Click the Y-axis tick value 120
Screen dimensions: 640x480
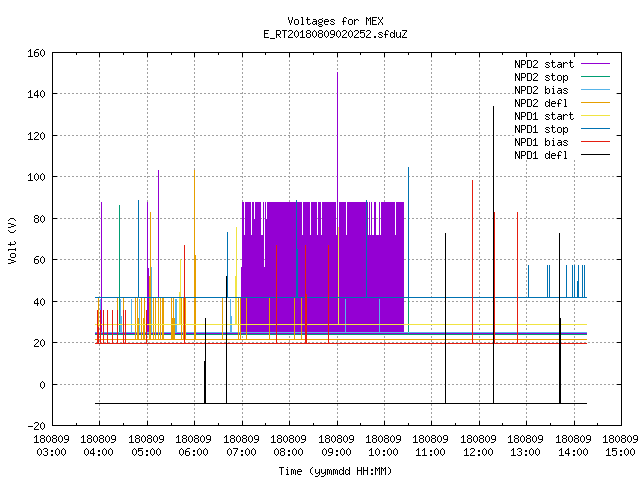point(36,136)
